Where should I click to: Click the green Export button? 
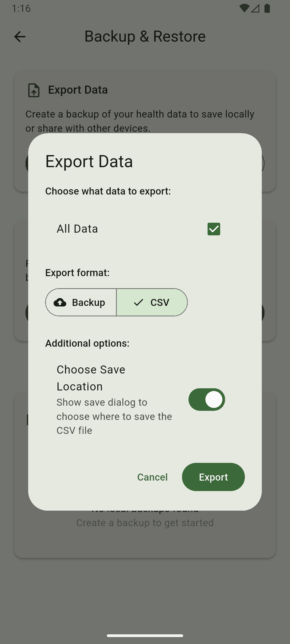(213, 477)
